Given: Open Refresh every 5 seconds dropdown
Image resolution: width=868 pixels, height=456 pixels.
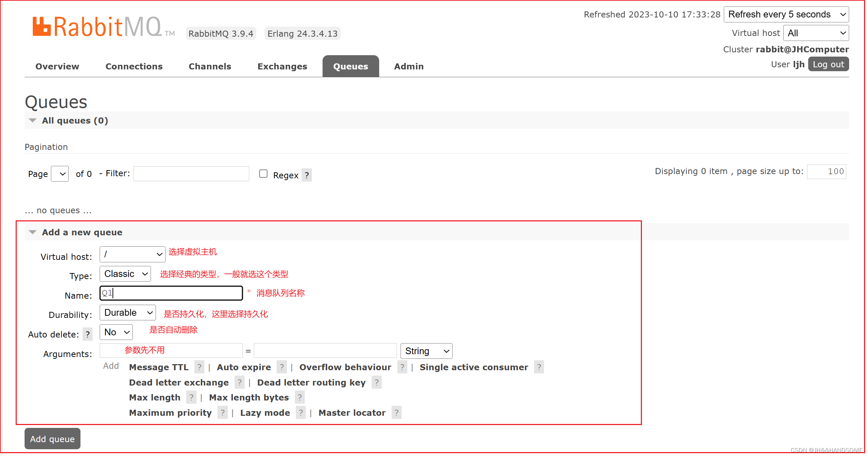Looking at the screenshot, I should coord(786,14).
